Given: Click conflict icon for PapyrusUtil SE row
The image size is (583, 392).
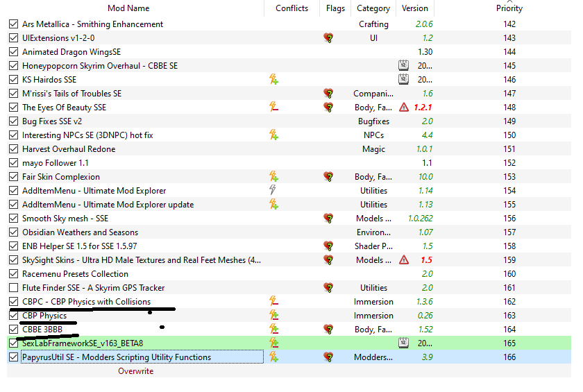Looking at the screenshot, I should [273, 357].
